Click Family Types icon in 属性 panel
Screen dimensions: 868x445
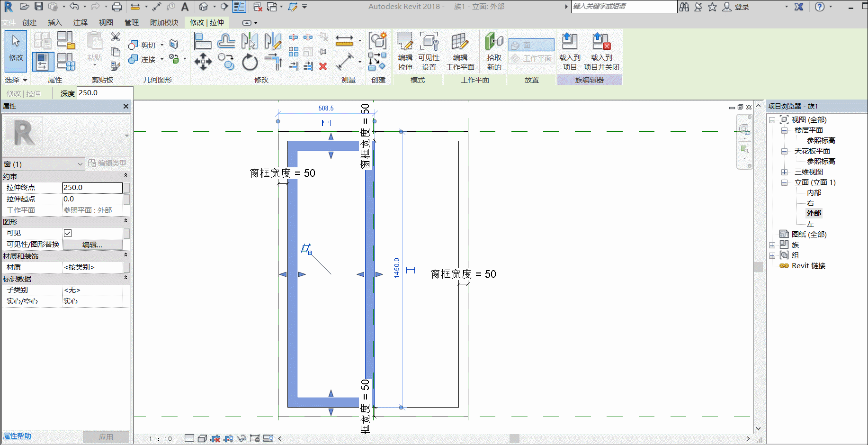coord(66,62)
